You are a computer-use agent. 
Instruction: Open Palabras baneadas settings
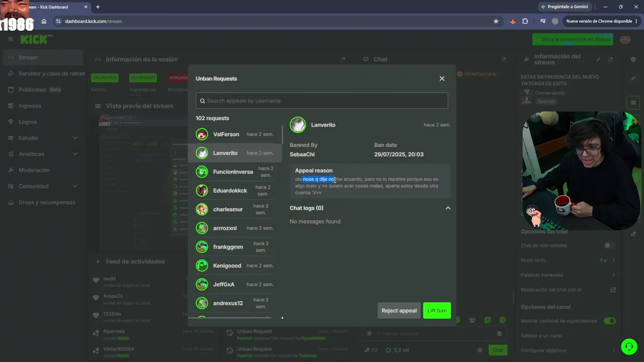click(x=568, y=275)
